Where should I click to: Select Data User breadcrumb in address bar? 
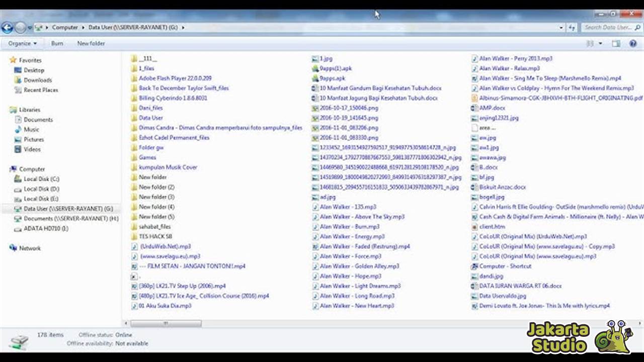point(133,27)
